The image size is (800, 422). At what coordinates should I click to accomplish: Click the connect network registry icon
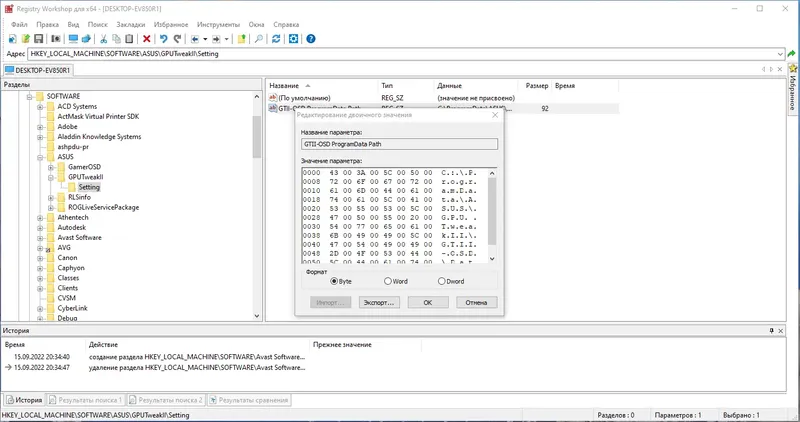86,39
